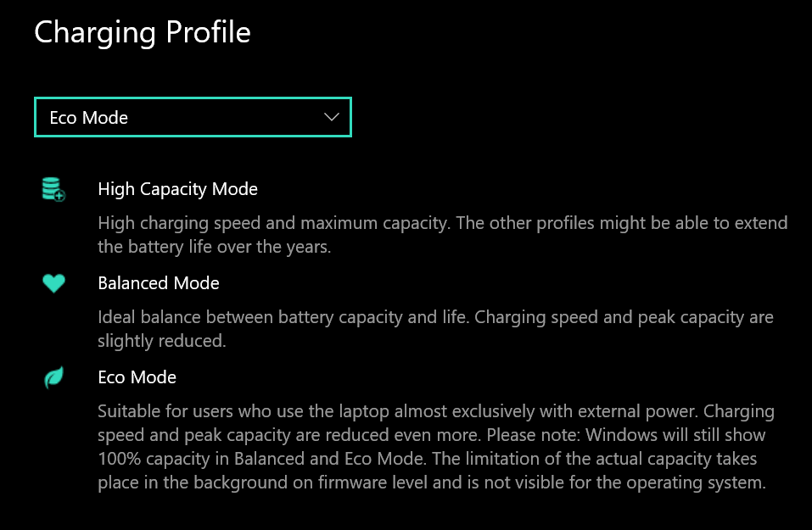
Task: Open the Charging Profile dropdown
Action: click(x=193, y=117)
